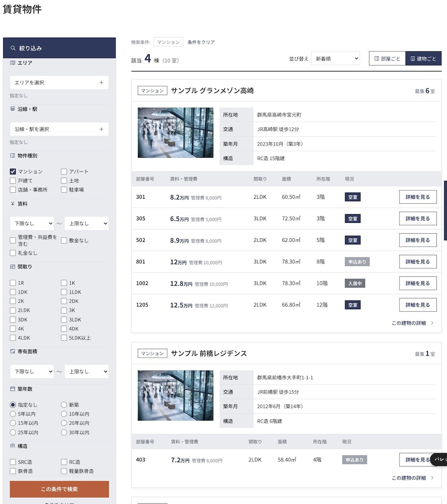View details for room 305

418,218
